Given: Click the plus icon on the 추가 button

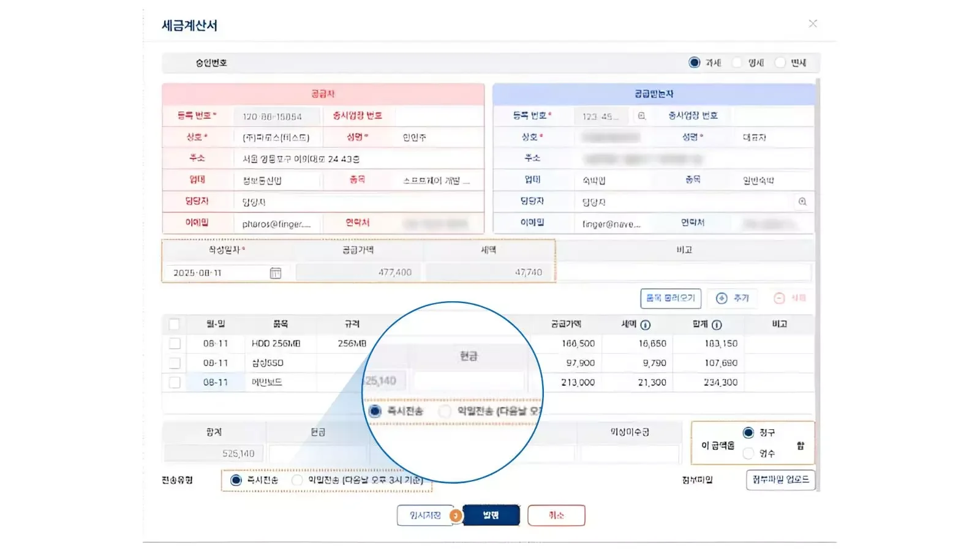Looking at the screenshot, I should coord(722,298).
